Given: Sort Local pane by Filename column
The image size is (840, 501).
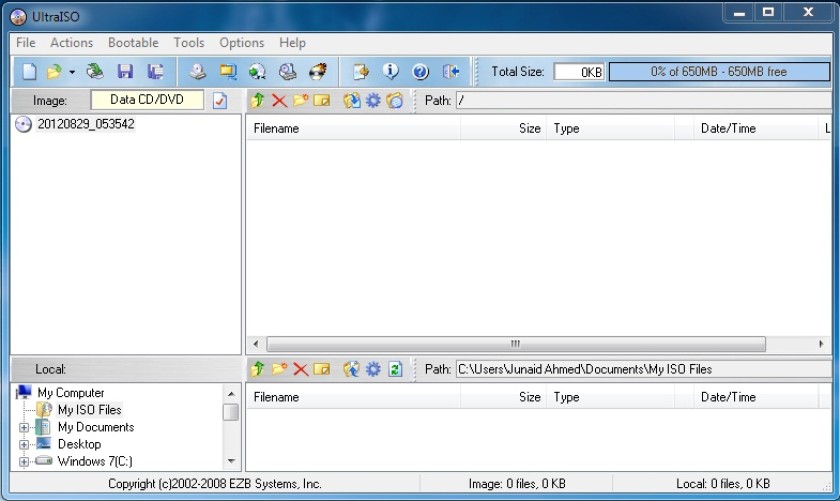Looking at the screenshot, I should pos(353,398).
